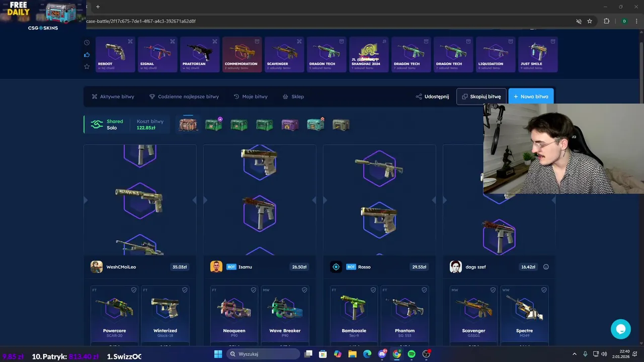Screen dimensions: 644x362
Task: Select the olive gray case at row end
Action: [341, 125]
